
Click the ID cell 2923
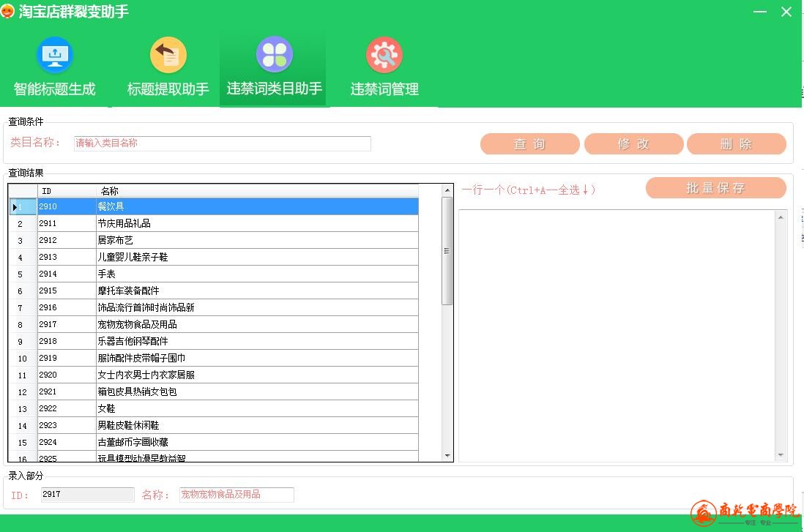[x=67, y=425]
